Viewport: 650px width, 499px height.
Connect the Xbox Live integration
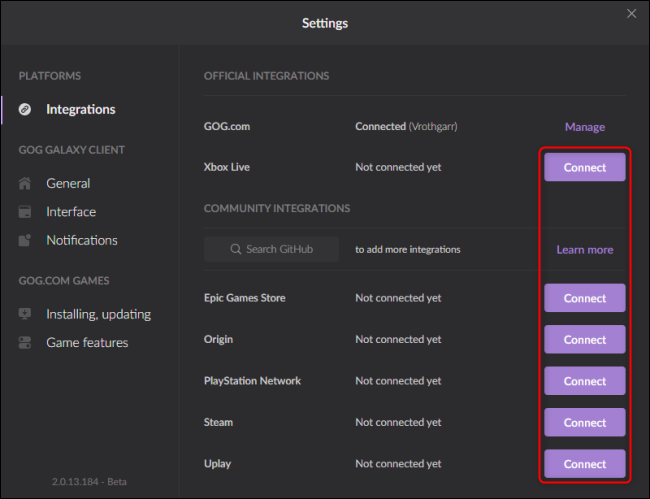[584, 168]
